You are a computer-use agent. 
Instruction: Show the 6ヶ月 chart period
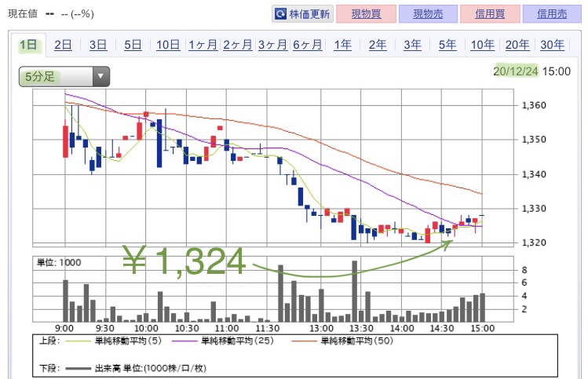tap(308, 45)
